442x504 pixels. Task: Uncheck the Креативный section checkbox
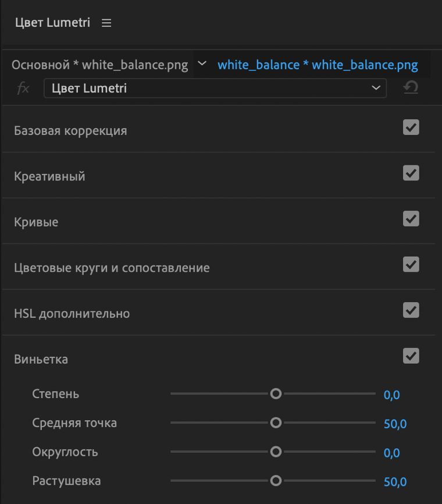tap(411, 173)
